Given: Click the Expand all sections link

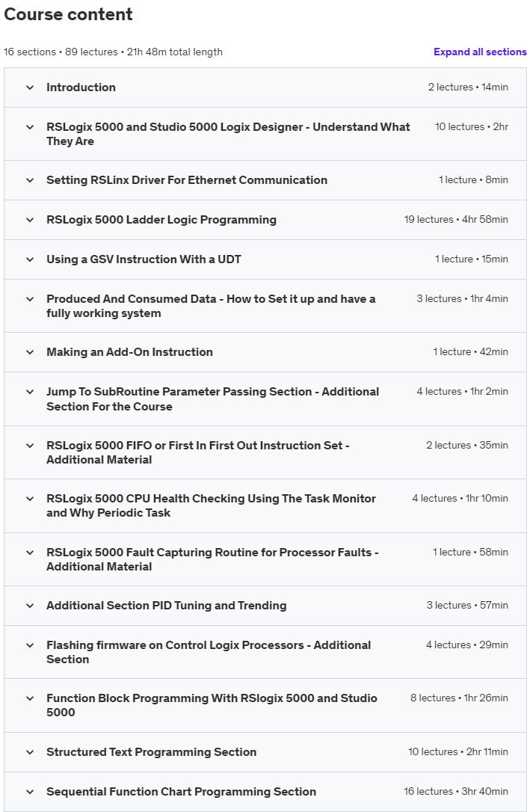Looking at the screenshot, I should pos(480,52).
